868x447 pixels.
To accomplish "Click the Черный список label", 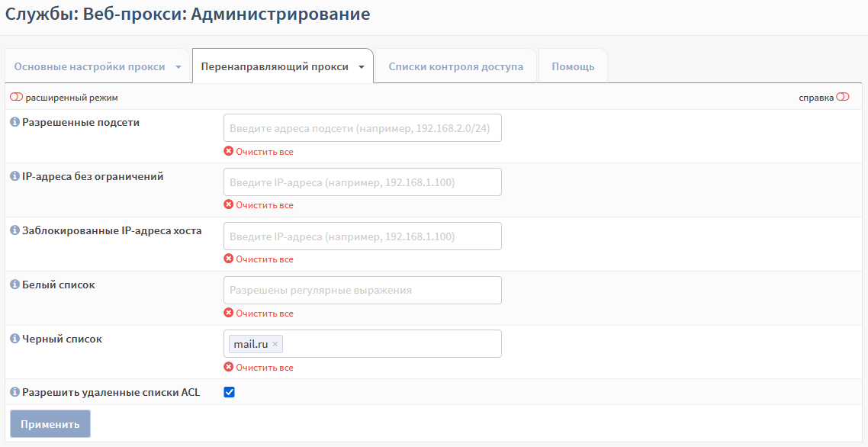I will pos(62,339).
